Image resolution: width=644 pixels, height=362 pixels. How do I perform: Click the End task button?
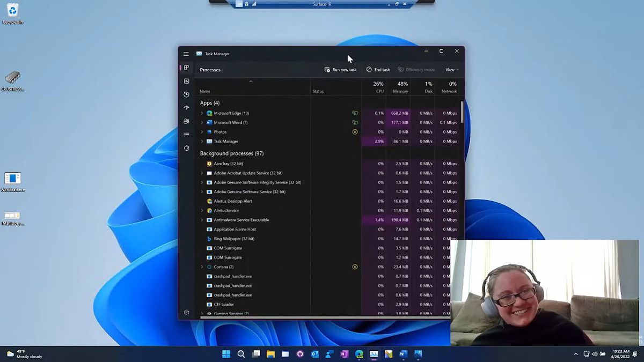point(378,70)
